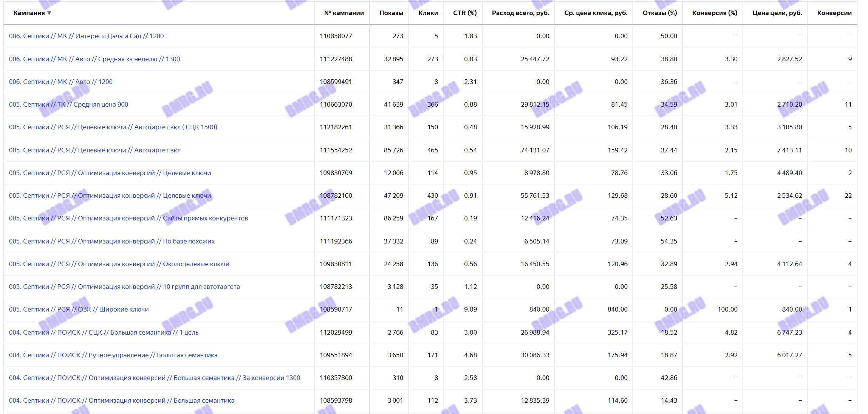Select campaign number 110857800

(x=336, y=378)
